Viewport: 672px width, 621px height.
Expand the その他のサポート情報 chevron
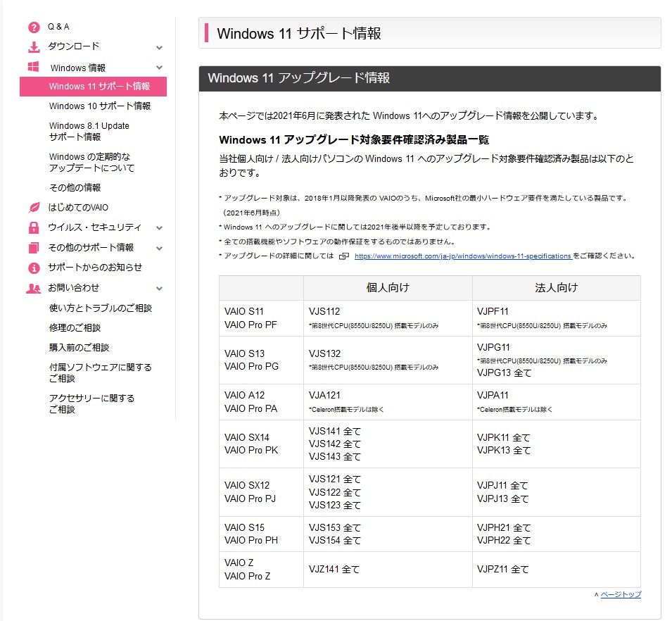(x=160, y=248)
